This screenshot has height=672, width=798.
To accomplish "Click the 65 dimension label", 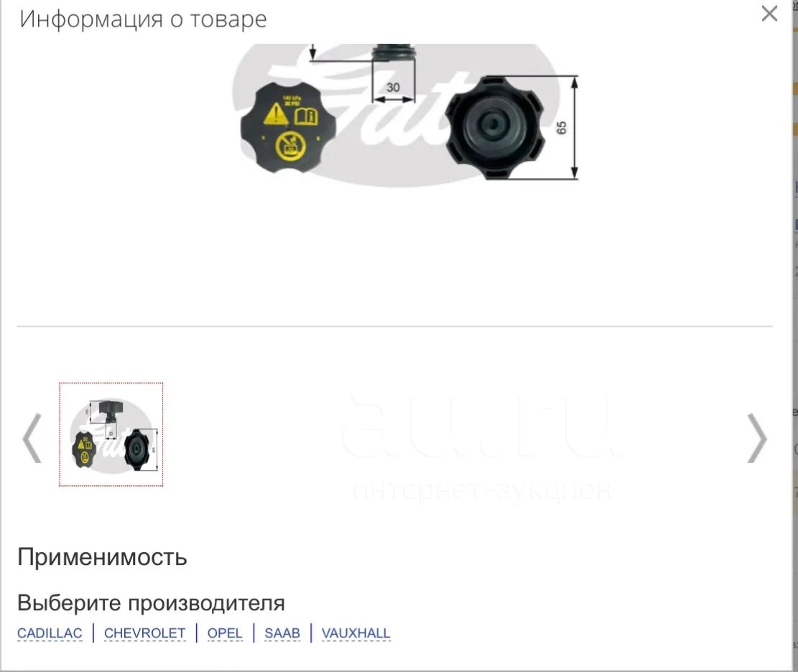I will [562, 128].
